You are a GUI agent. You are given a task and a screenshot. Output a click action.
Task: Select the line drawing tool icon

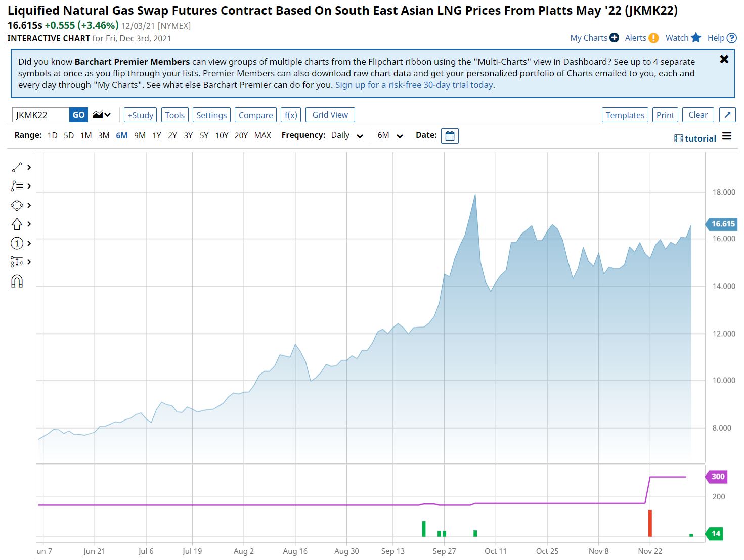(17, 167)
